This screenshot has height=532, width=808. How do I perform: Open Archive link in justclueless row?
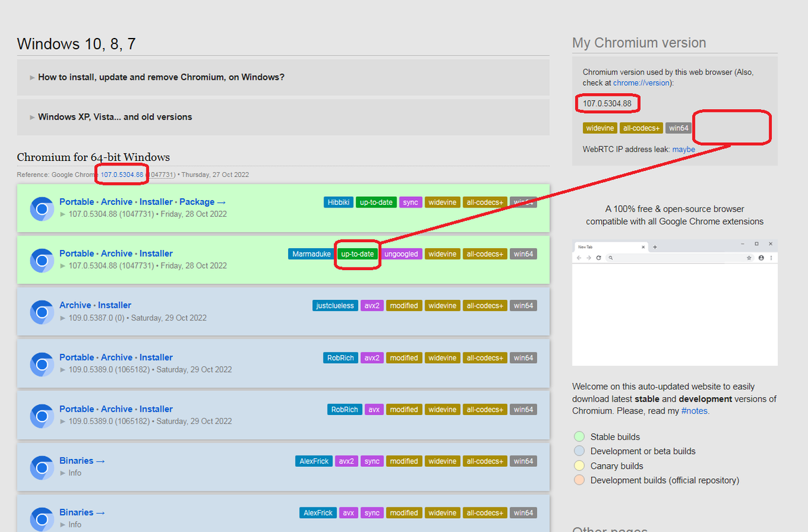coord(75,305)
